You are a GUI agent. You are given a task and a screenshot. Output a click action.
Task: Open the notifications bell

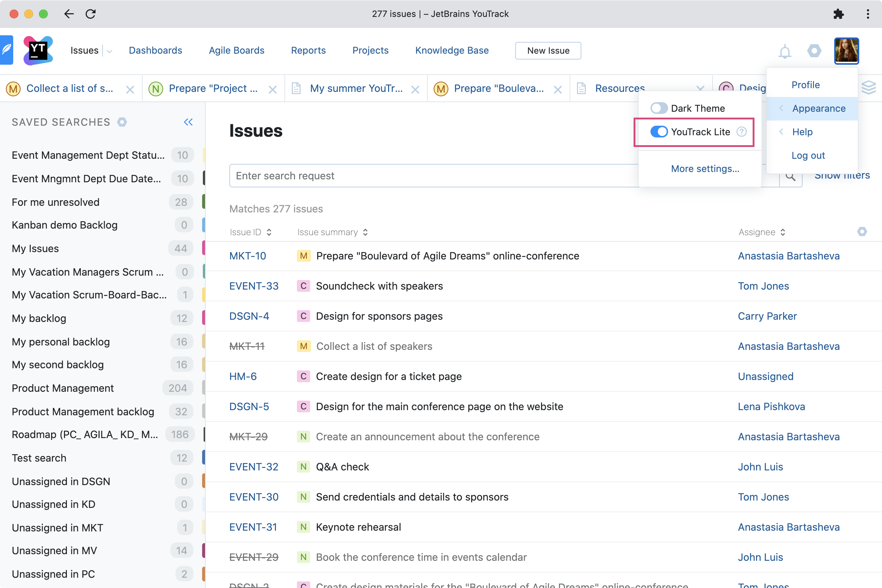[x=785, y=51]
